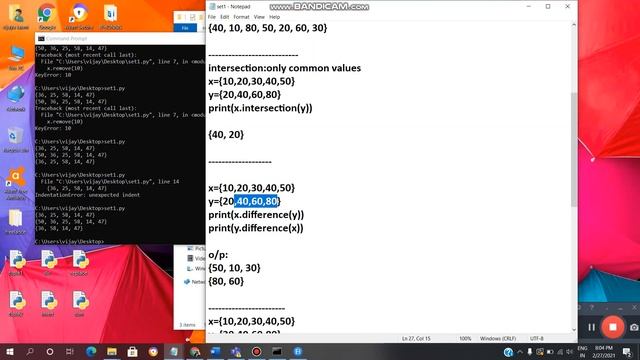Click the ENG language indicator
The image size is (640, 360).
pyautogui.click(x=582, y=351)
